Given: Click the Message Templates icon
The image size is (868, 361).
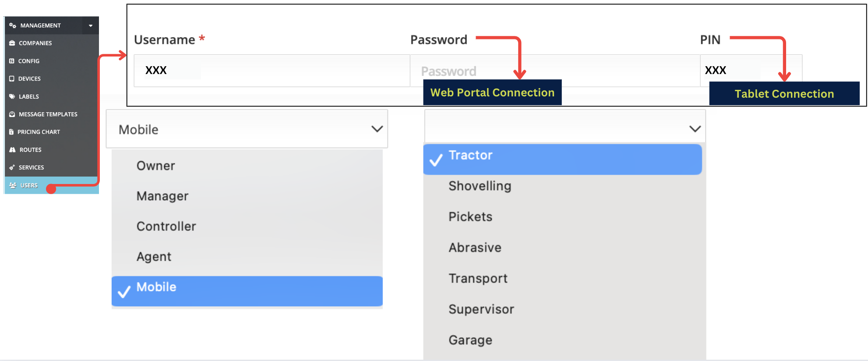Looking at the screenshot, I should coord(12,114).
